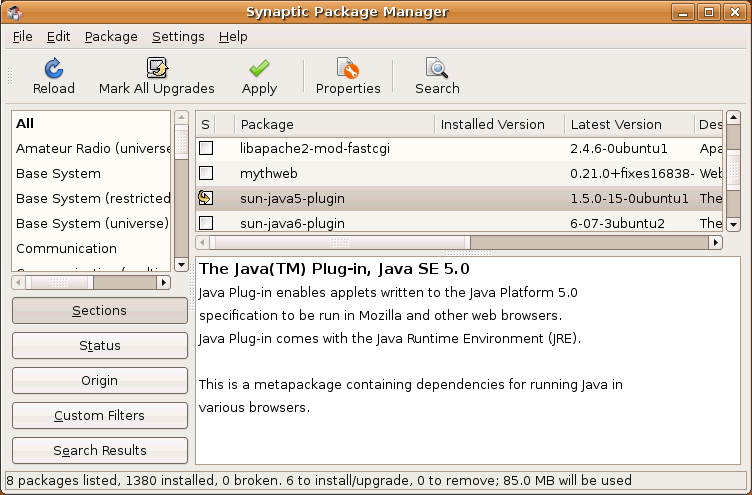Image resolution: width=752 pixels, height=495 pixels.
Task: Click the sections list scroll-left arrow
Action: tap(18, 283)
